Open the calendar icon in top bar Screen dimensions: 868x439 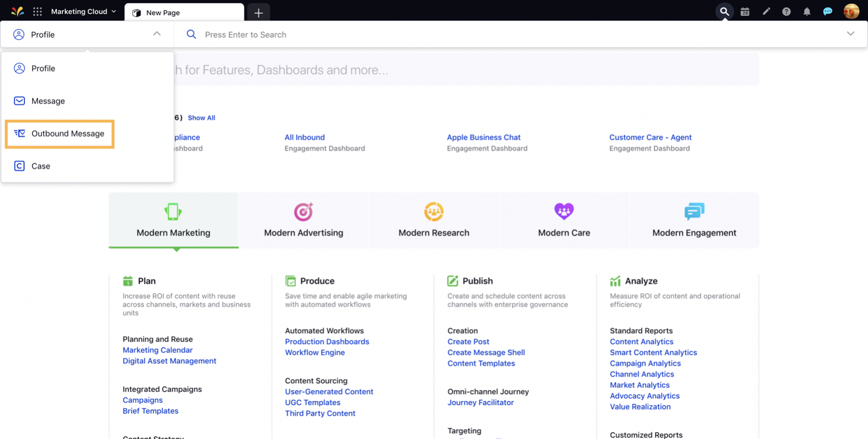pos(745,11)
